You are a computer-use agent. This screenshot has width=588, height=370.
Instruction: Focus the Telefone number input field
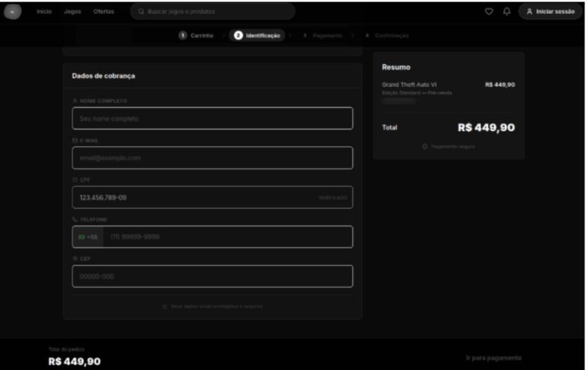tap(228, 237)
